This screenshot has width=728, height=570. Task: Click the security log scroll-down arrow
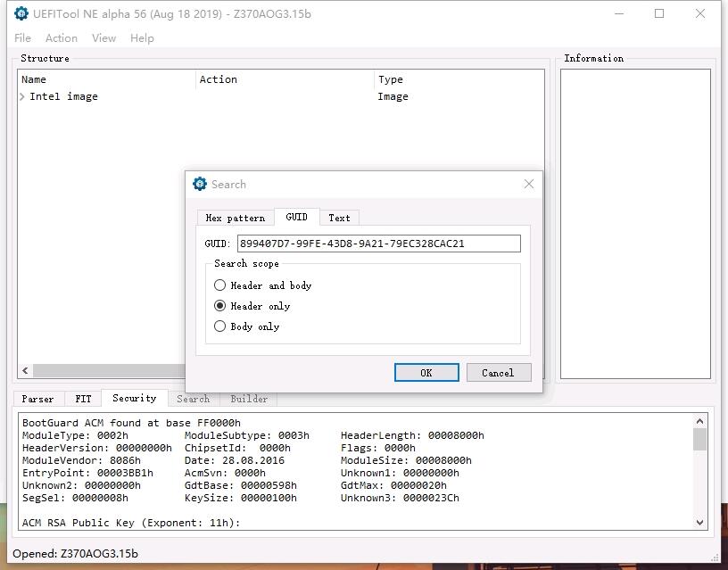[x=699, y=522]
